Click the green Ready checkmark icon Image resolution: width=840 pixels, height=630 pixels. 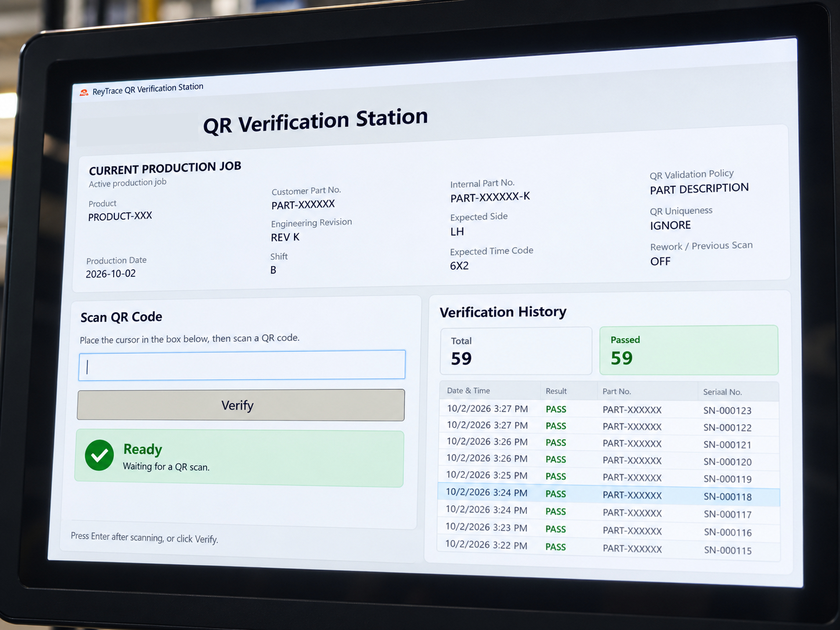[x=99, y=455]
